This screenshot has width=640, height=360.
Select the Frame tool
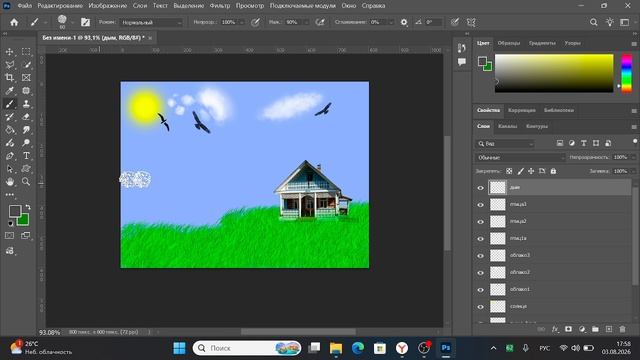(26, 78)
